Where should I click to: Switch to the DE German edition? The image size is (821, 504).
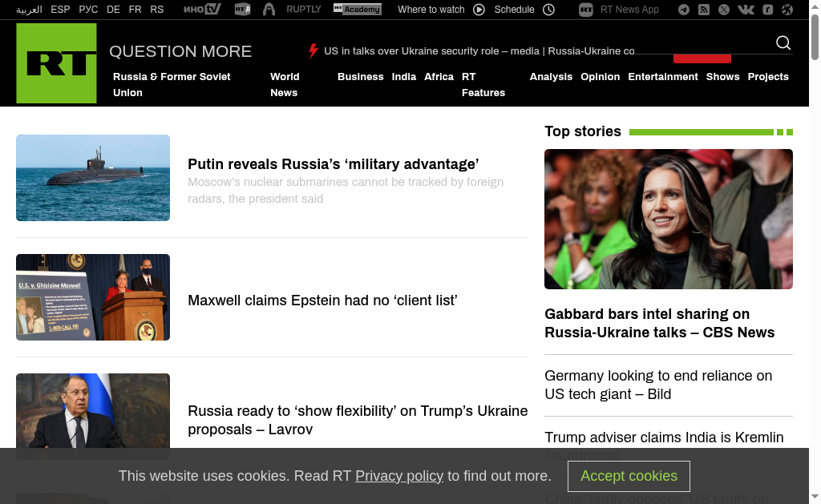tap(113, 10)
